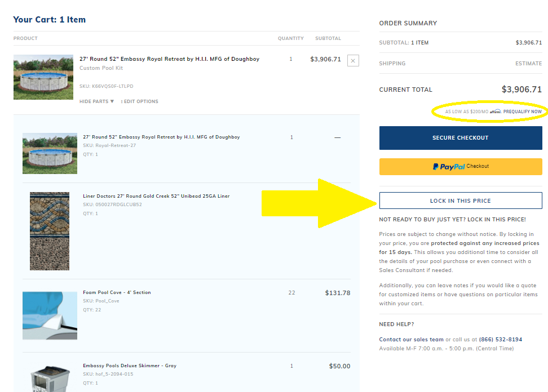Remove the Embassy Royal Retreat pool from cart

(x=353, y=60)
